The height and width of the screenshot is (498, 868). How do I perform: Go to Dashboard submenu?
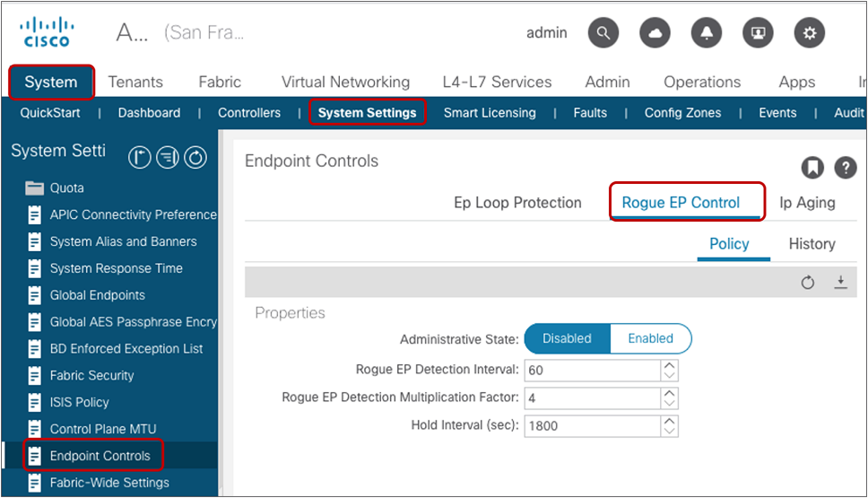point(149,113)
